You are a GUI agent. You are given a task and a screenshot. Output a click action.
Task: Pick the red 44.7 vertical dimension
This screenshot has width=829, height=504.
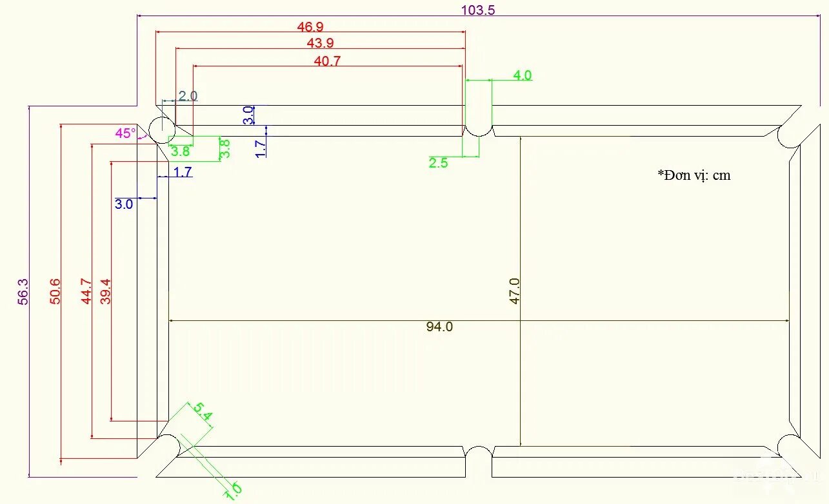pyautogui.click(x=86, y=291)
